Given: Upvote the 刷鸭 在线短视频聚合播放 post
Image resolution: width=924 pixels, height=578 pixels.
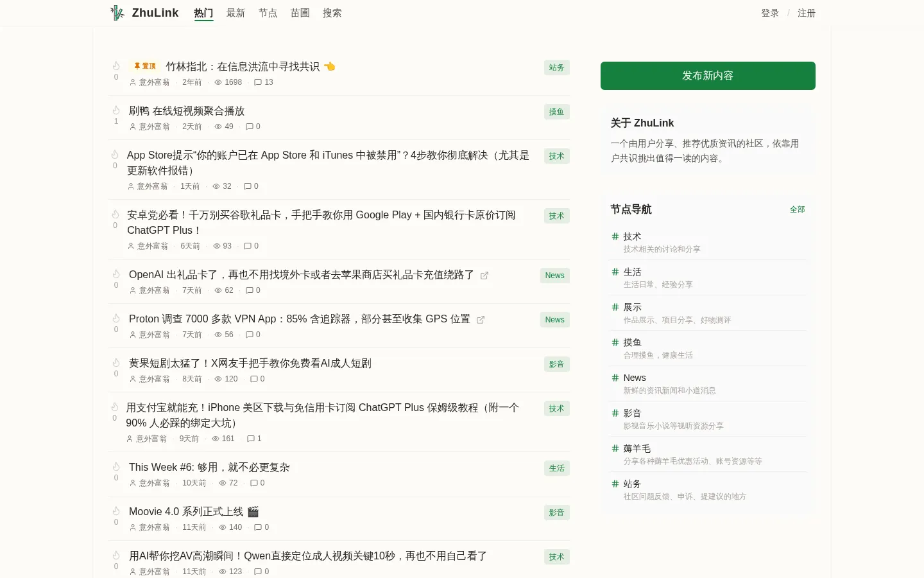Looking at the screenshot, I should click(116, 110).
